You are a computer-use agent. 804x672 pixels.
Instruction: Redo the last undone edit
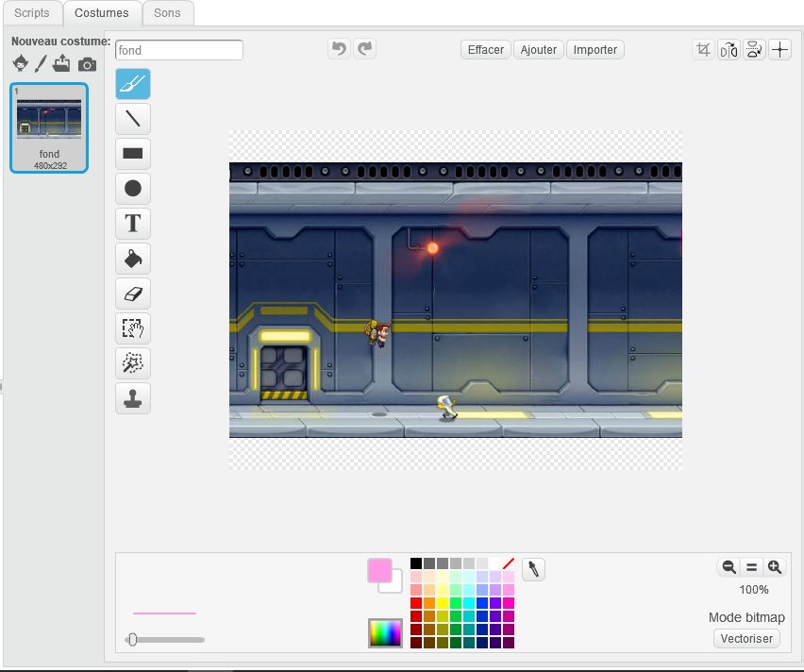pyautogui.click(x=364, y=49)
